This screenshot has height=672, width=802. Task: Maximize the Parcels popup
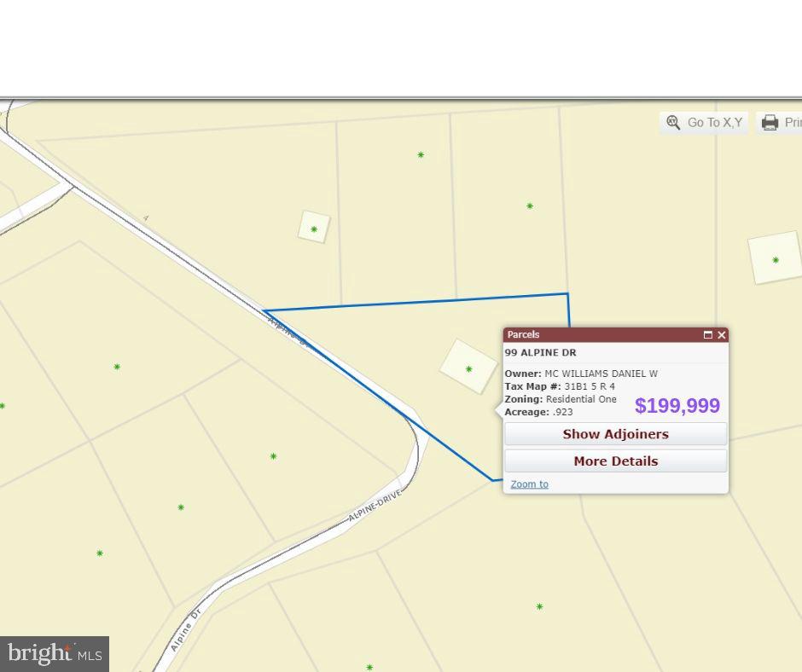(708, 335)
